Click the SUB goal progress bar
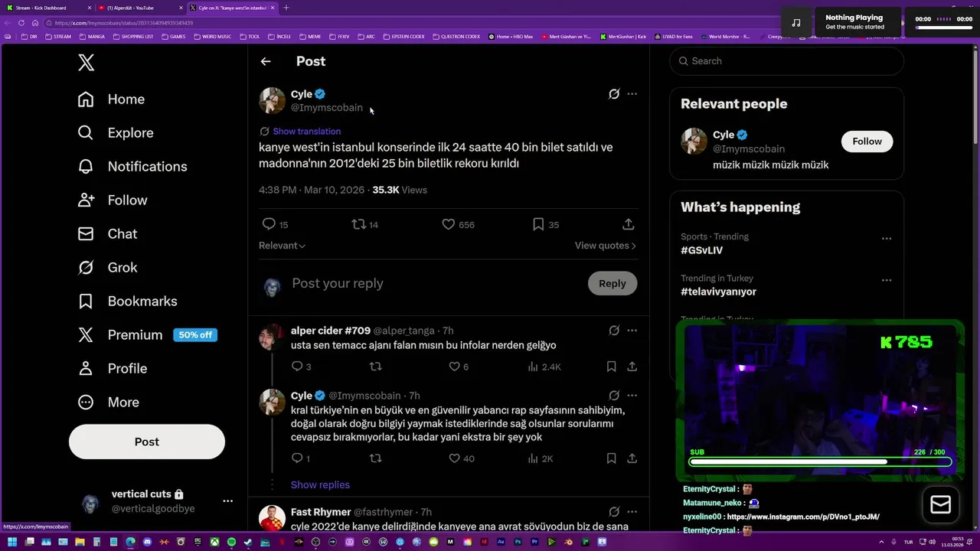The height and width of the screenshot is (551, 980). (x=820, y=462)
